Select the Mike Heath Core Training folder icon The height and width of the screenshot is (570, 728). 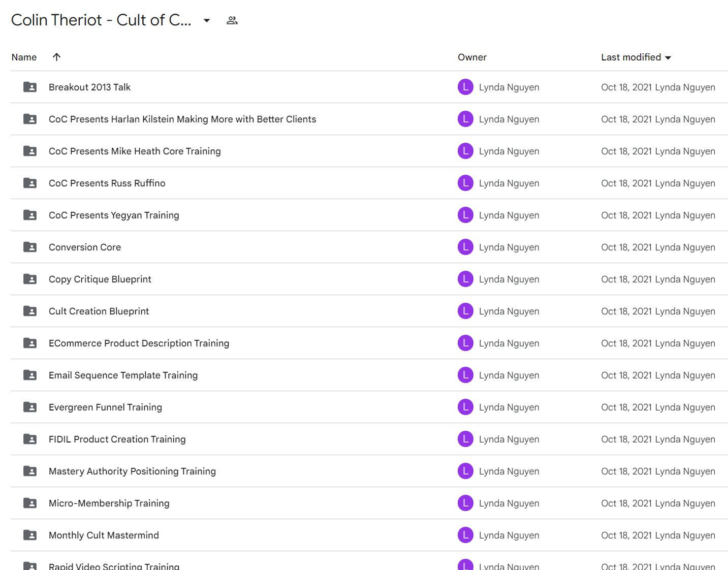click(30, 151)
